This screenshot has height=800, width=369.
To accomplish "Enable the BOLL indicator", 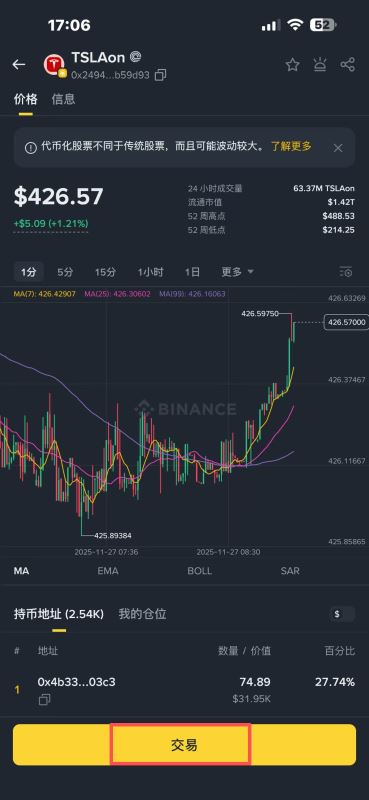I will point(200,571).
